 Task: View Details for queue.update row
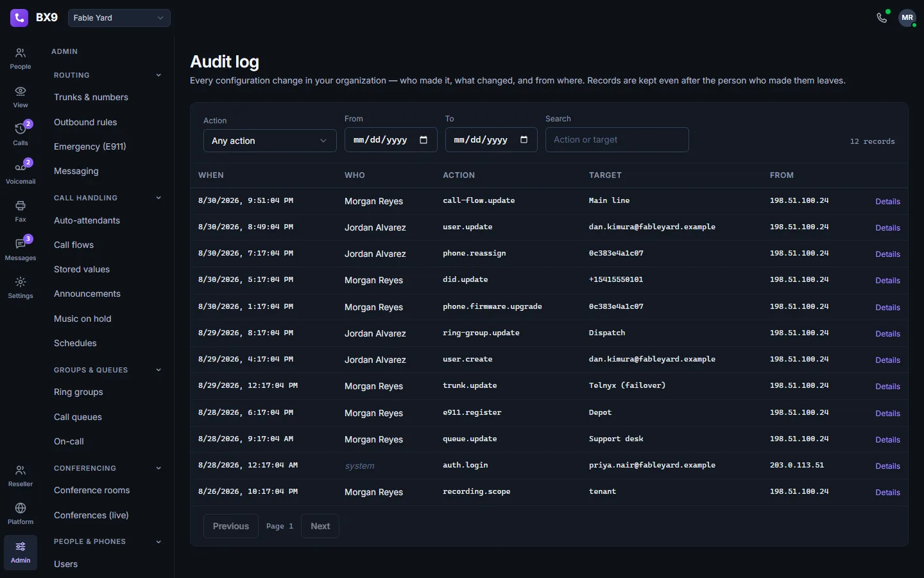click(x=887, y=440)
